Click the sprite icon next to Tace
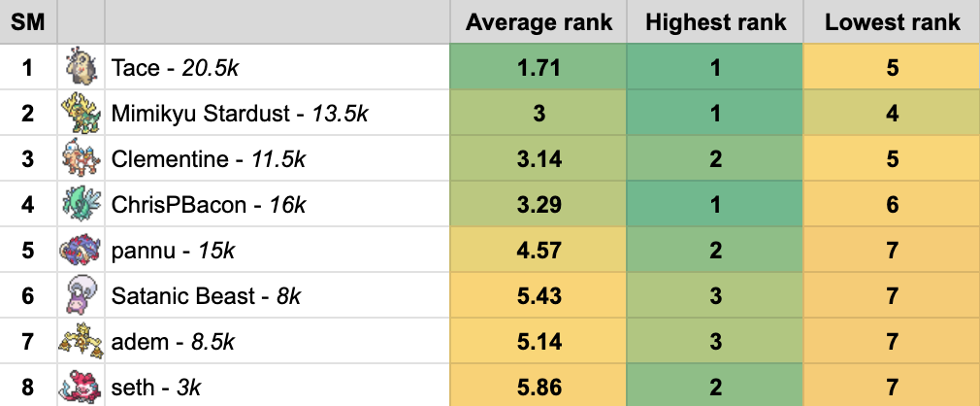 (x=81, y=67)
